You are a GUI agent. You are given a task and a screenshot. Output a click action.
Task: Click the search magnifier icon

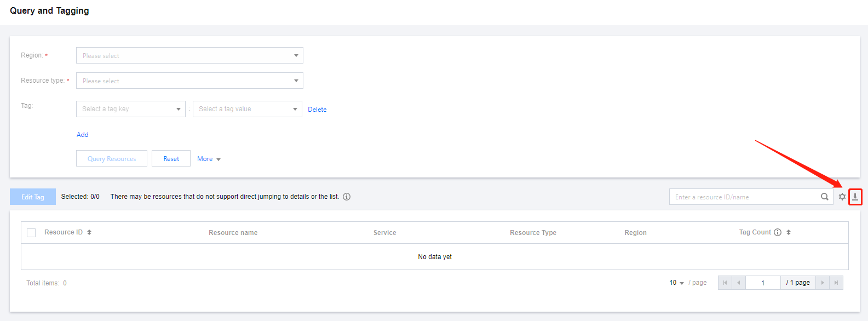click(x=824, y=197)
